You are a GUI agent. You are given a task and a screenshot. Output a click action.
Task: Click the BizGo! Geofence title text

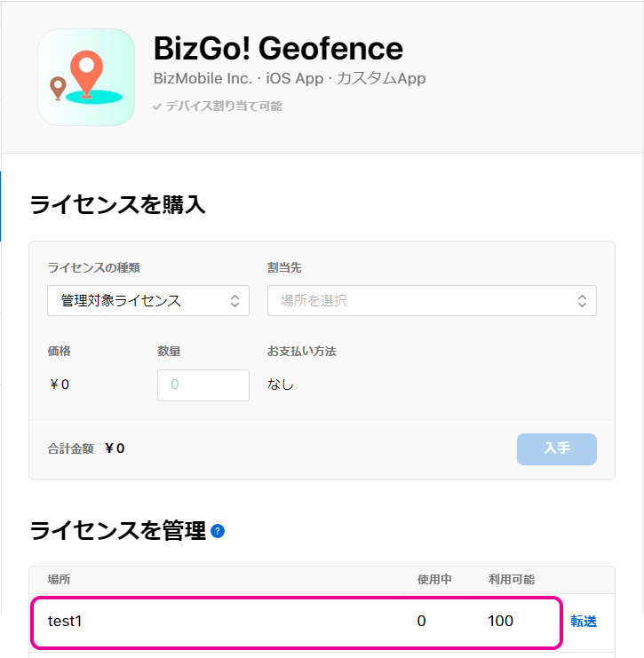pos(278,48)
